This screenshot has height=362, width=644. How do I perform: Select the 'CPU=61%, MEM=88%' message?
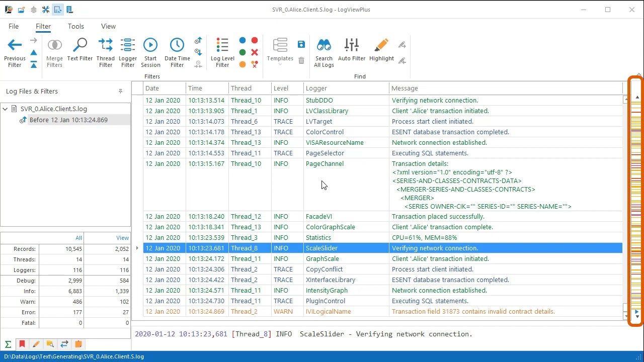click(424, 237)
